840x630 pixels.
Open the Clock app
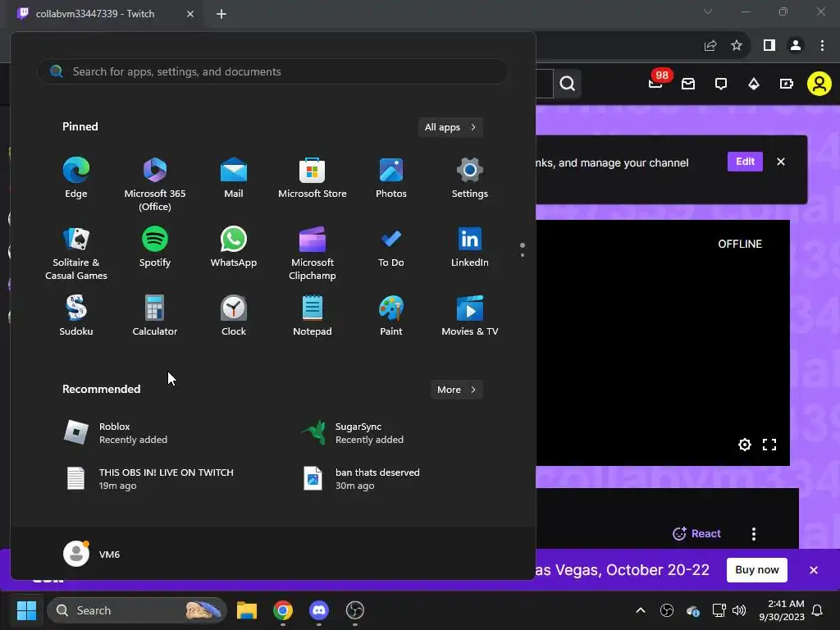234,316
